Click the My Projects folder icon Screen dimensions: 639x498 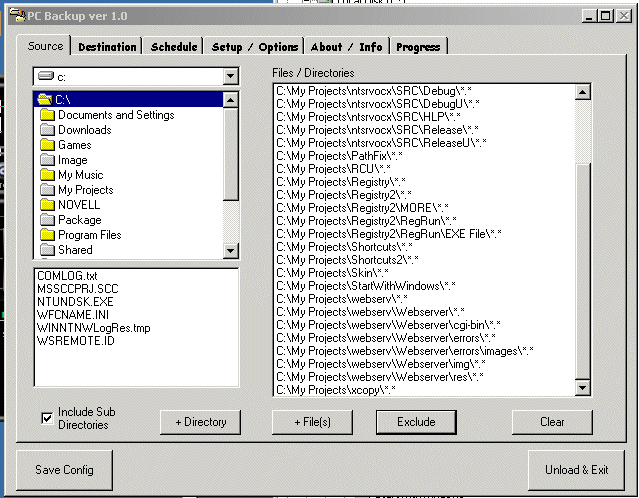47,190
